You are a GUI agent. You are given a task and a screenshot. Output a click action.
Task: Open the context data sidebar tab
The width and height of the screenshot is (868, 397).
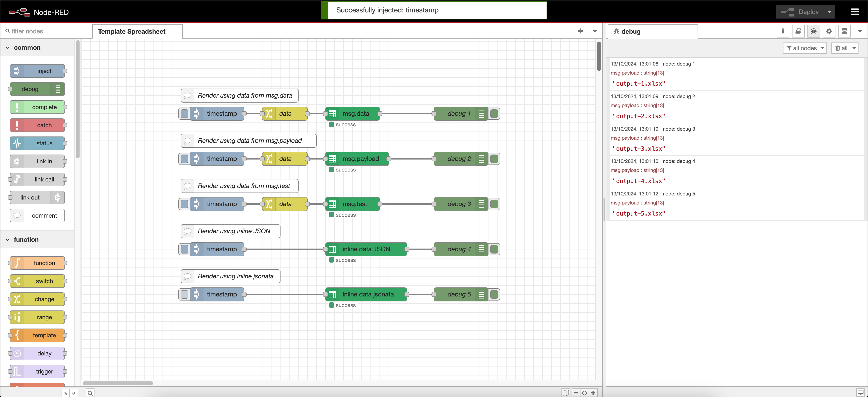(844, 31)
